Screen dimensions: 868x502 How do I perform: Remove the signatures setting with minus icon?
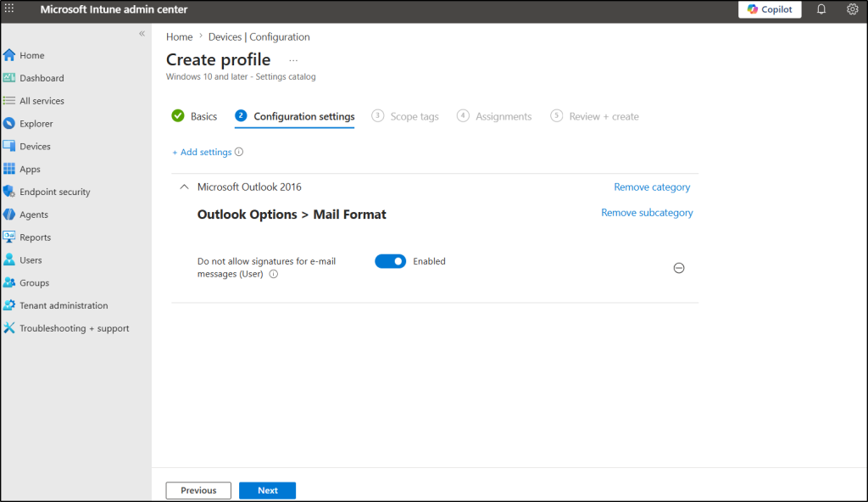679,268
